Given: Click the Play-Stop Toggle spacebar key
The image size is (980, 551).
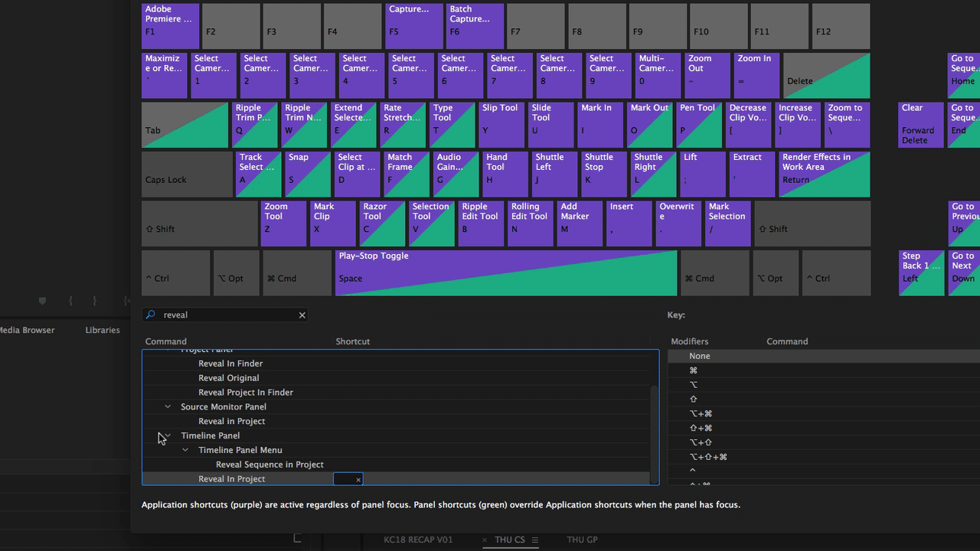Looking at the screenshot, I should pyautogui.click(x=506, y=273).
